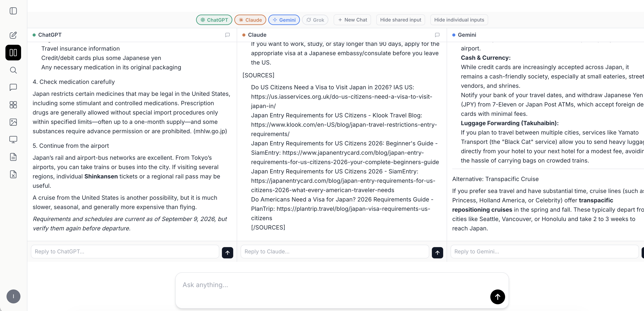Open the klook.com Japan entry requirements URL

(344, 129)
